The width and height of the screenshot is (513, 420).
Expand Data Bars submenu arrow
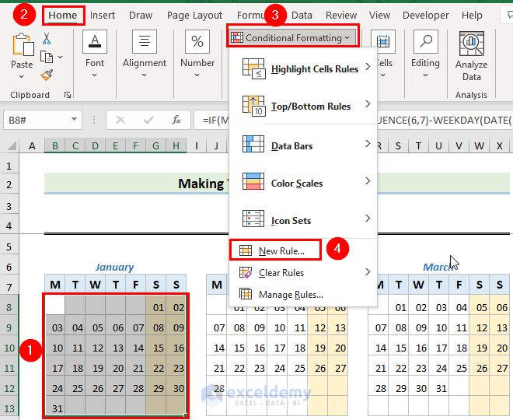tap(368, 144)
